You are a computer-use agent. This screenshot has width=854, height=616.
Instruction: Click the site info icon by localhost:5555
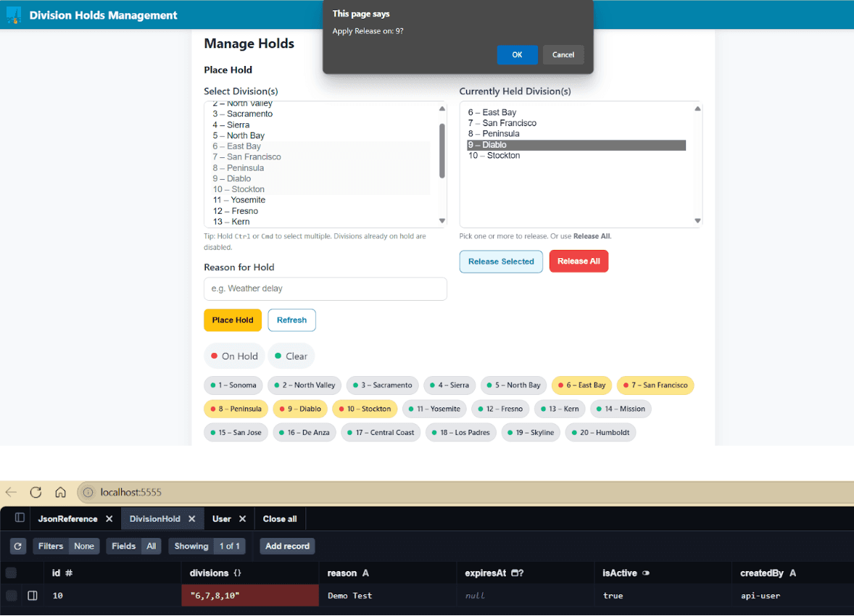88,492
